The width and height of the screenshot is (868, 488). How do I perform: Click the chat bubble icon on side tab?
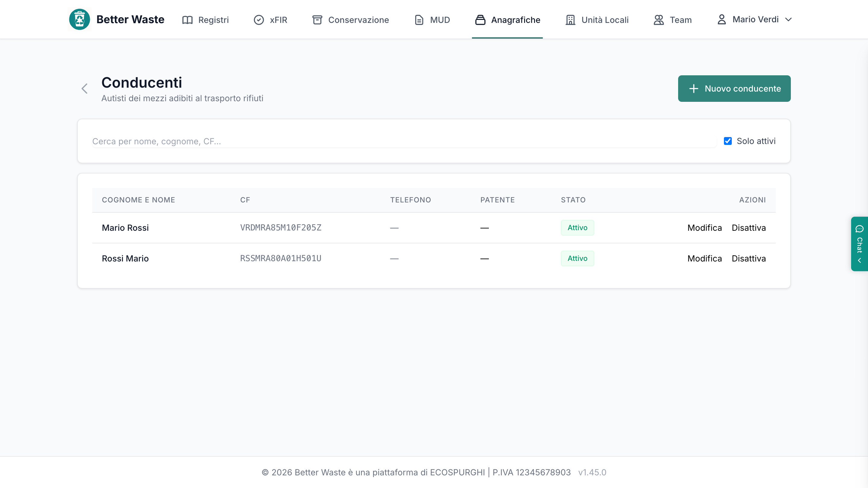coord(859,229)
